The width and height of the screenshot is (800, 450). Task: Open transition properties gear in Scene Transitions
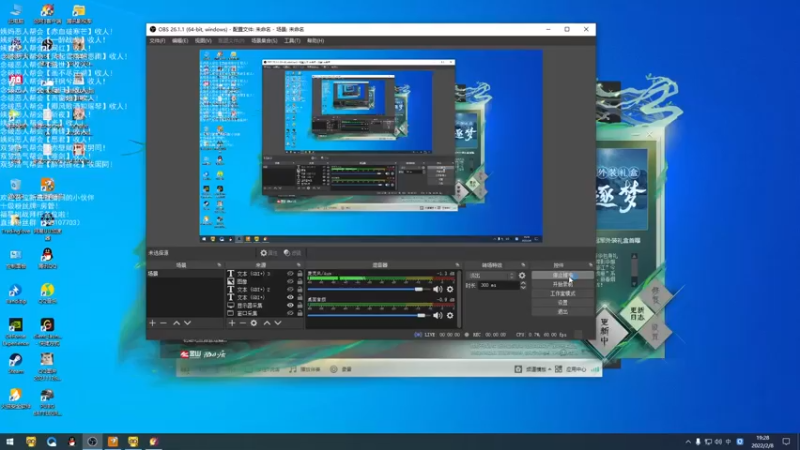pyautogui.click(x=522, y=276)
